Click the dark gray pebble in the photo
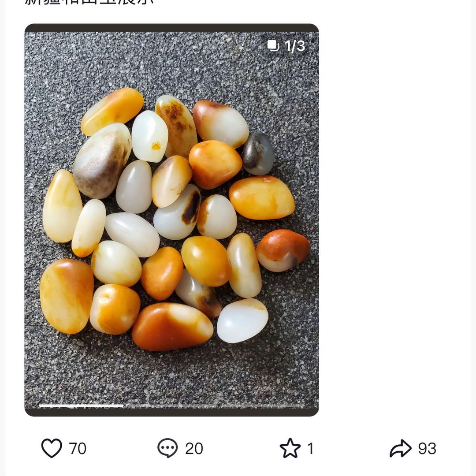The image size is (476, 476). pos(258,154)
